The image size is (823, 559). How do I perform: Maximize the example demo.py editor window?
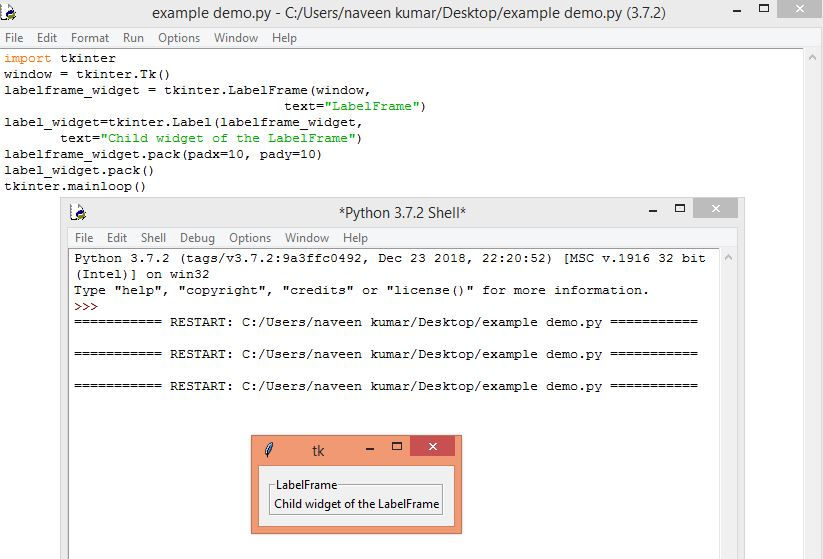pos(764,9)
